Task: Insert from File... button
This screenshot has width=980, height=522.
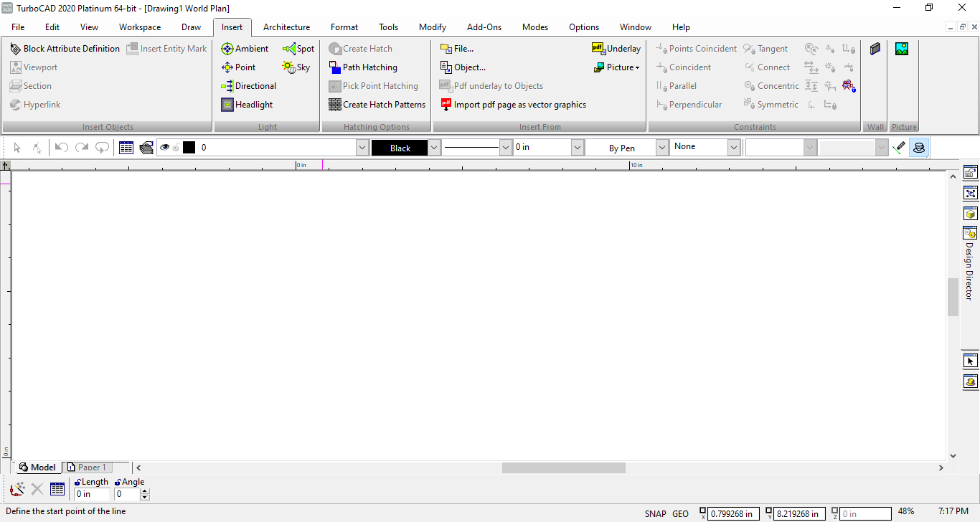Action: tap(457, 49)
